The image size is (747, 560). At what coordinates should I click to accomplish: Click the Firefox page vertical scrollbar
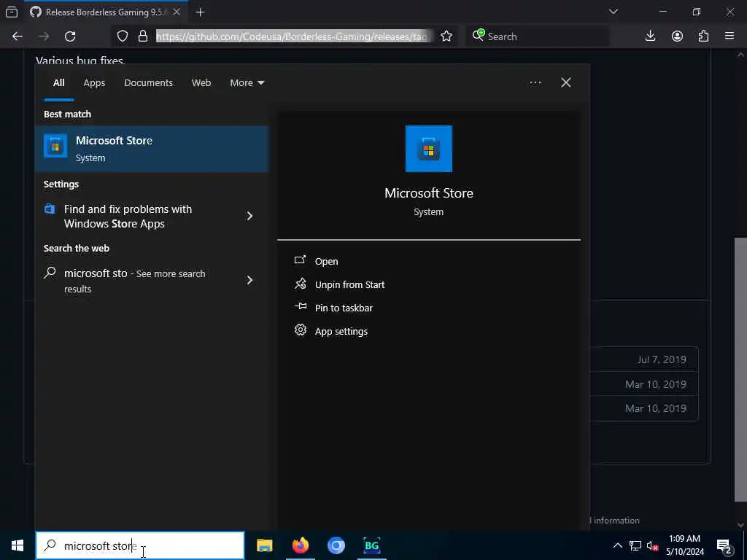(740, 369)
